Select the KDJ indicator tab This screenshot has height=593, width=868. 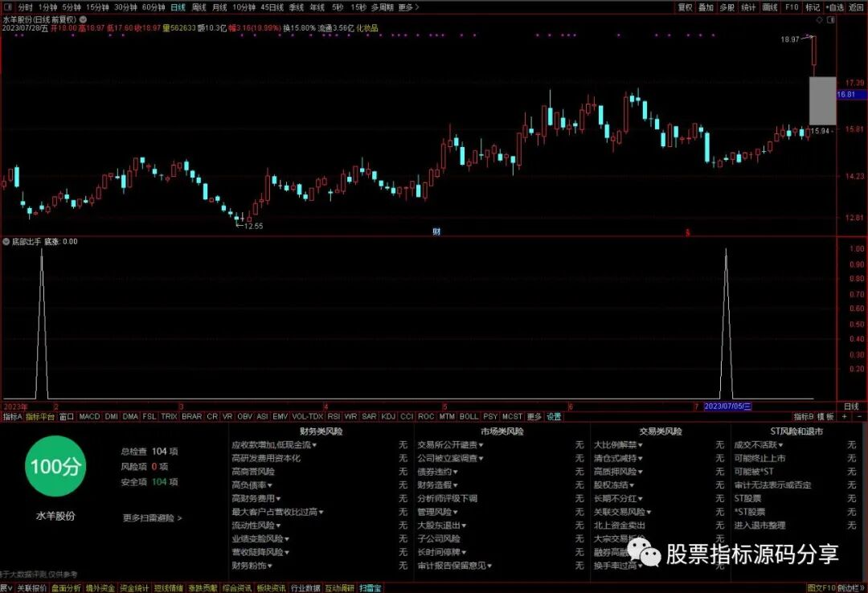[x=388, y=416]
